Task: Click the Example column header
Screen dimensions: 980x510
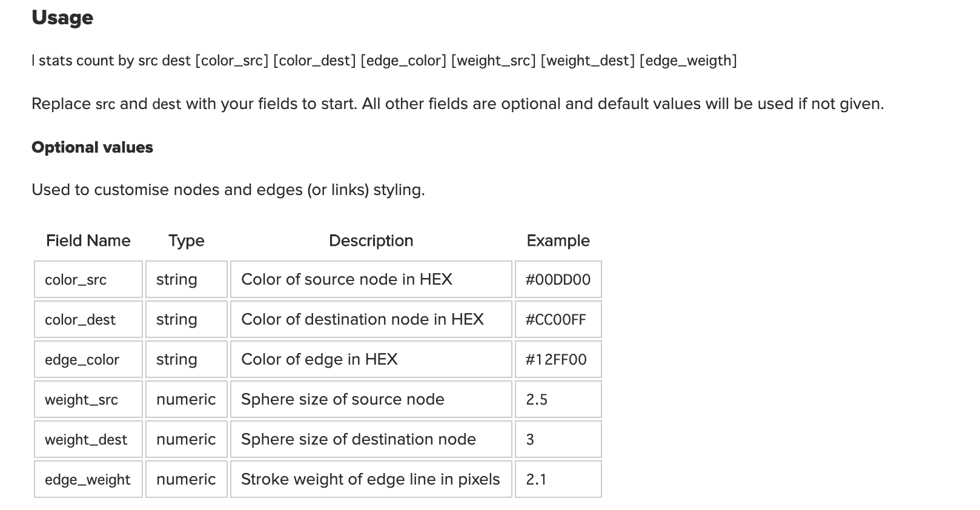Action: (558, 240)
